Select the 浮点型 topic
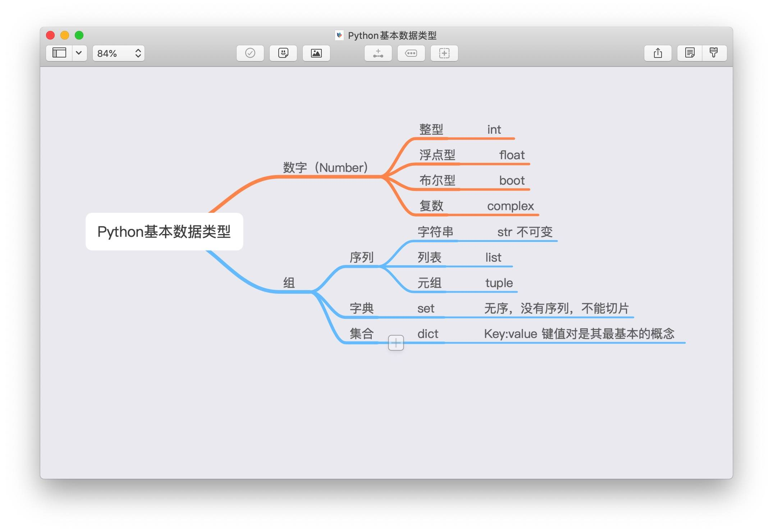The width and height of the screenshot is (773, 532). 438,155
